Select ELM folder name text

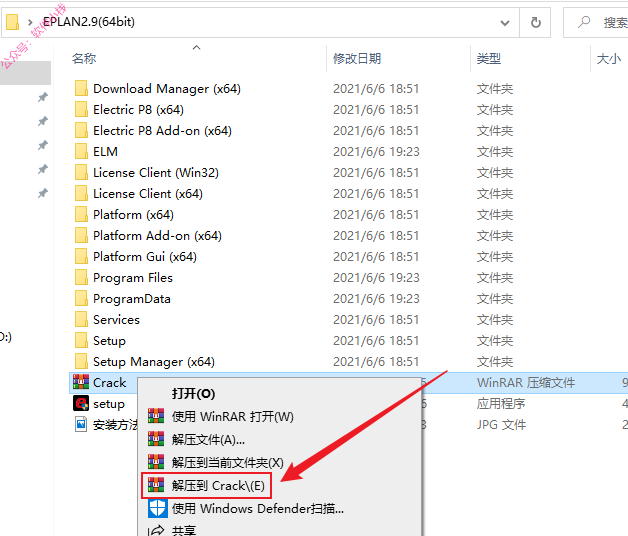(105, 152)
